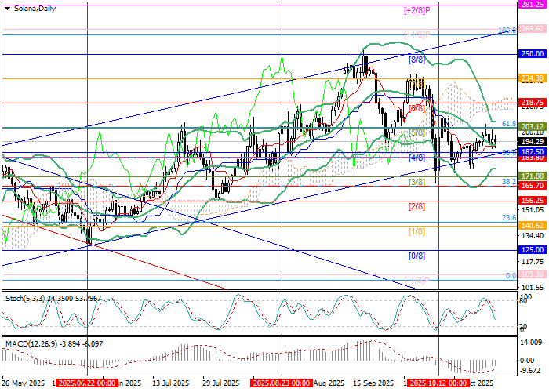
Task: Click the Solana,Daily chart title
Action: pyautogui.click(x=35, y=9)
